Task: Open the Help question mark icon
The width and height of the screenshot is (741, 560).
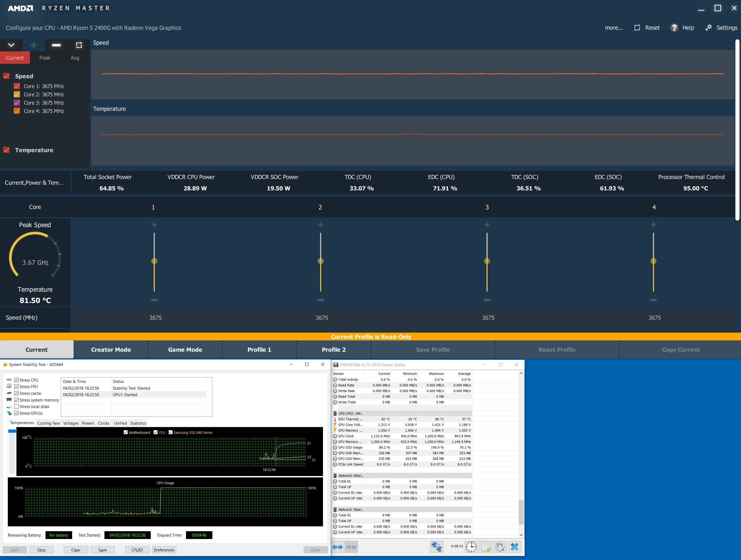Action: (674, 28)
